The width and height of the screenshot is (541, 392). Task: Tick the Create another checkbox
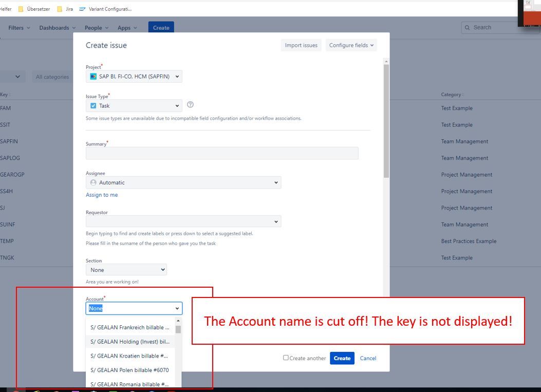tap(286, 358)
